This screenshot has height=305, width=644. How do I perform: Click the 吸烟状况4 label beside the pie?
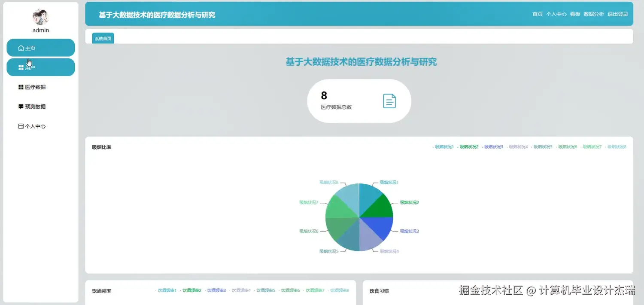(x=389, y=251)
